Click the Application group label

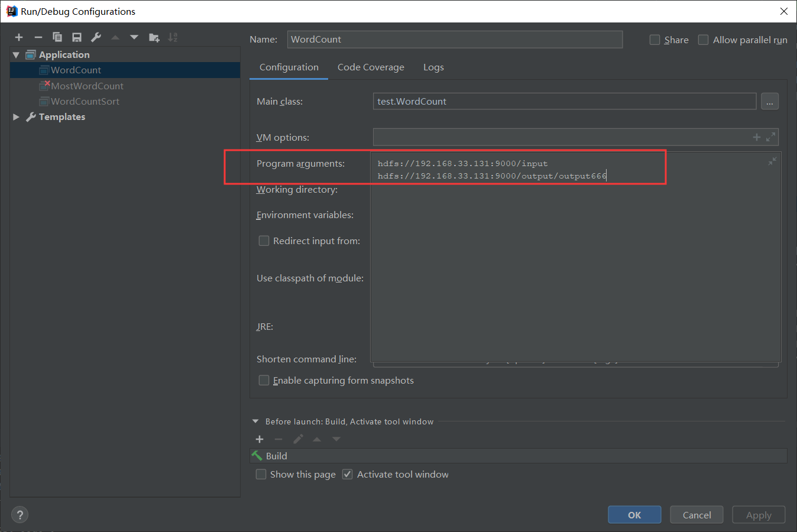[64, 55]
